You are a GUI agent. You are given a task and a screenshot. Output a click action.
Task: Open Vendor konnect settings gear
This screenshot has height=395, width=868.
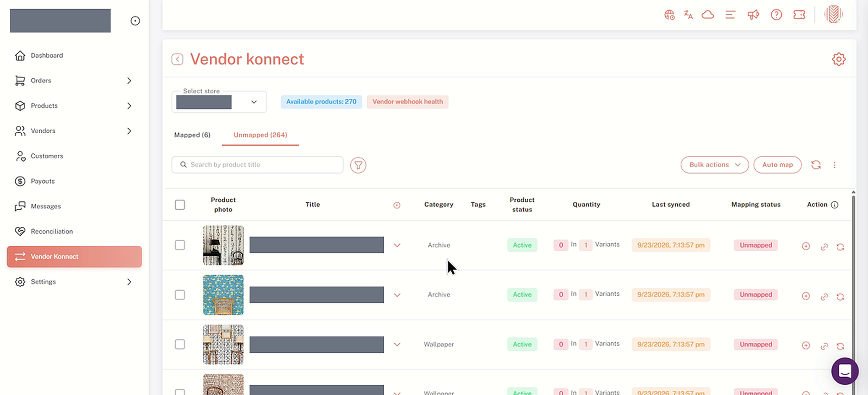click(x=839, y=60)
